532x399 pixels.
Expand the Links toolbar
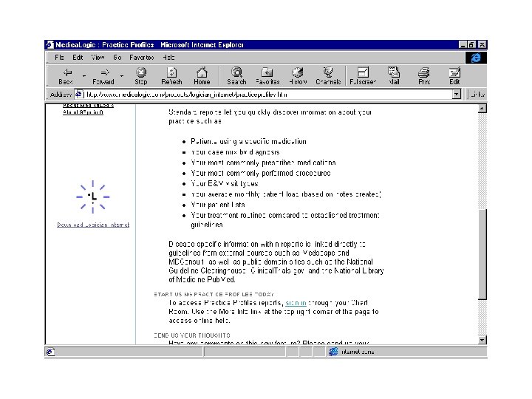coord(477,95)
